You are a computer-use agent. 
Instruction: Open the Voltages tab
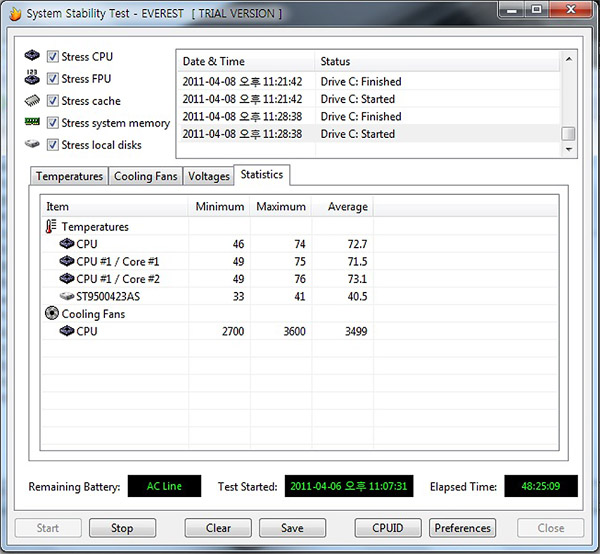pos(209,176)
